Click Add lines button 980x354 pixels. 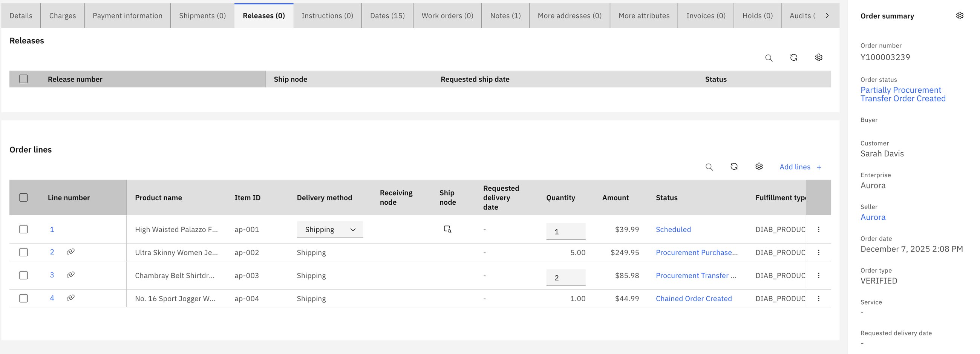[x=801, y=167]
